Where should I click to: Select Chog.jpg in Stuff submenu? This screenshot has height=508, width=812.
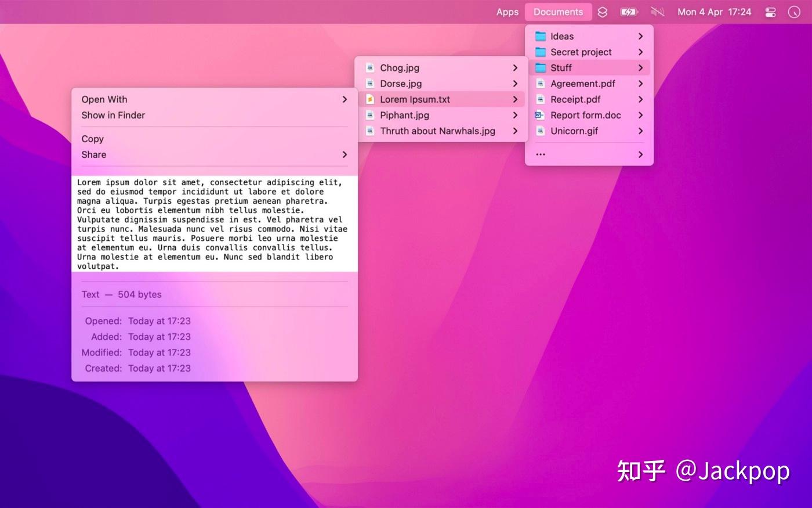[441, 68]
